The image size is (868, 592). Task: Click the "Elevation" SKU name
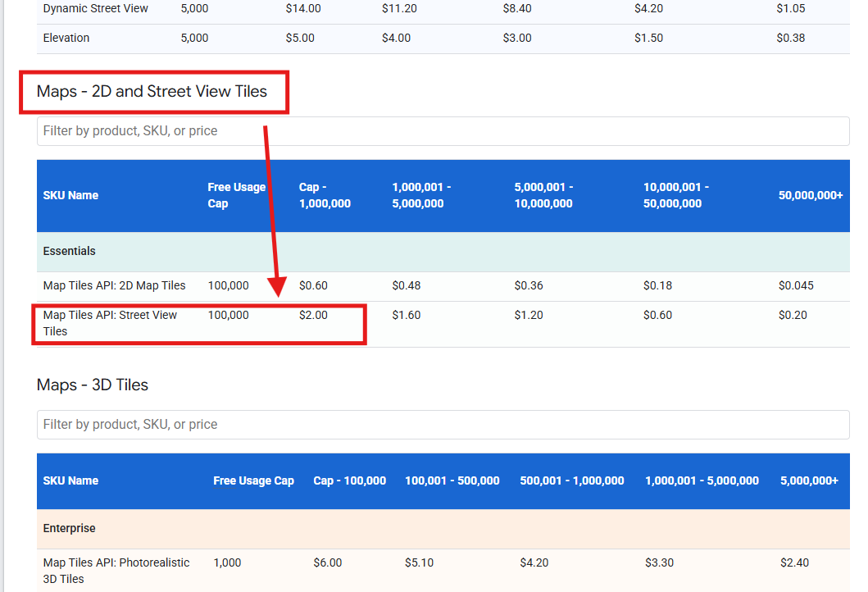pos(66,39)
